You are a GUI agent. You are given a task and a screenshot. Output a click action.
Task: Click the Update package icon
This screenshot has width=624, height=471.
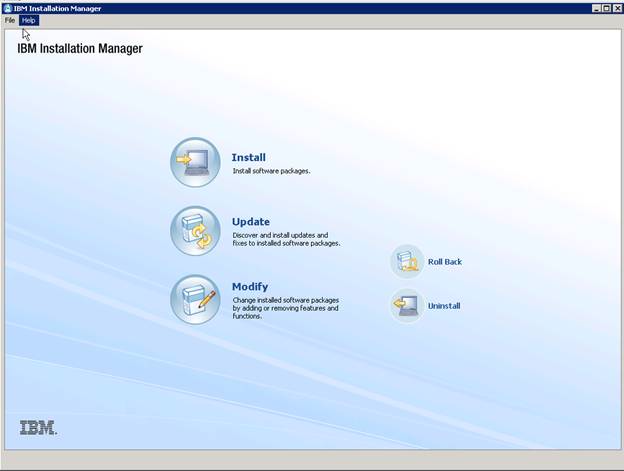coord(195,231)
